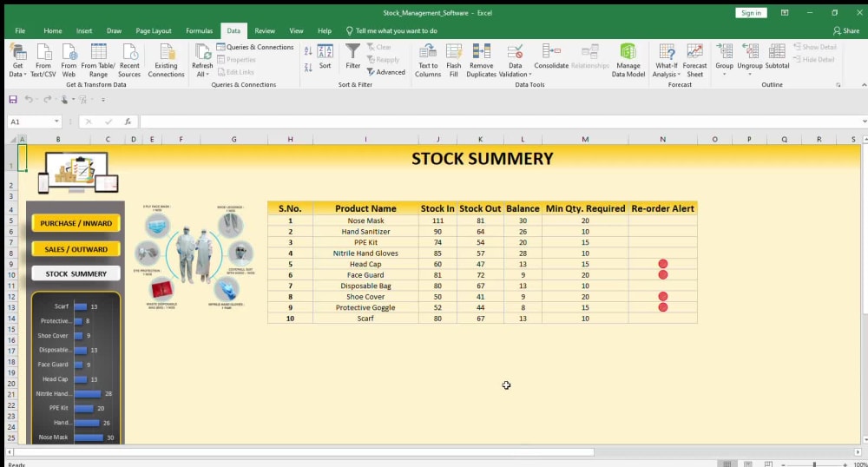The width and height of the screenshot is (868, 467).
Task: Choose From Table/Range import
Action: coord(98,60)
